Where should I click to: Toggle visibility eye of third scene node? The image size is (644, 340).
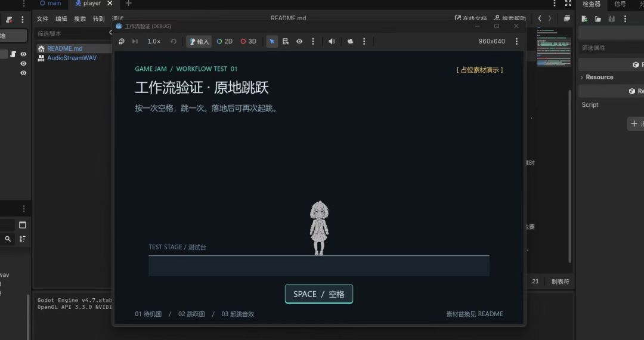23,73
